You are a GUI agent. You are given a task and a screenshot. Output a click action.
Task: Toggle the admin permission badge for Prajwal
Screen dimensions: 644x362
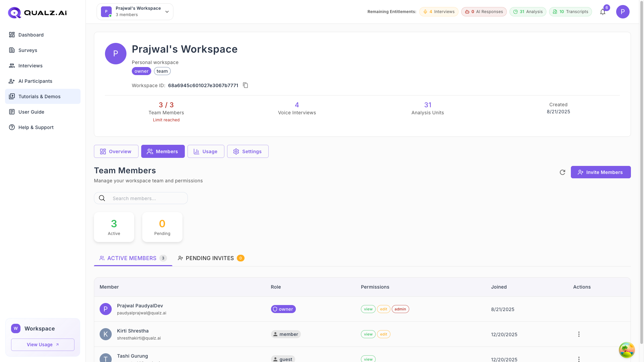[x=400, y=309]
